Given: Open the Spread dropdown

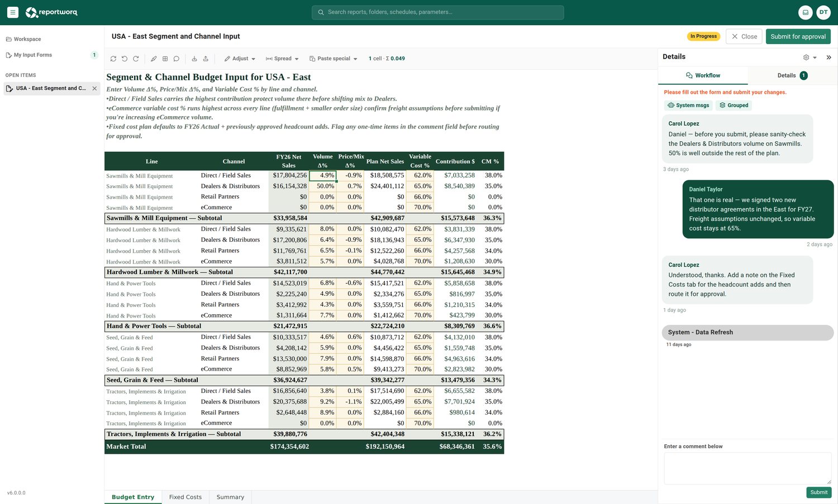Looking at the screenshot, I should pos(282,59).
